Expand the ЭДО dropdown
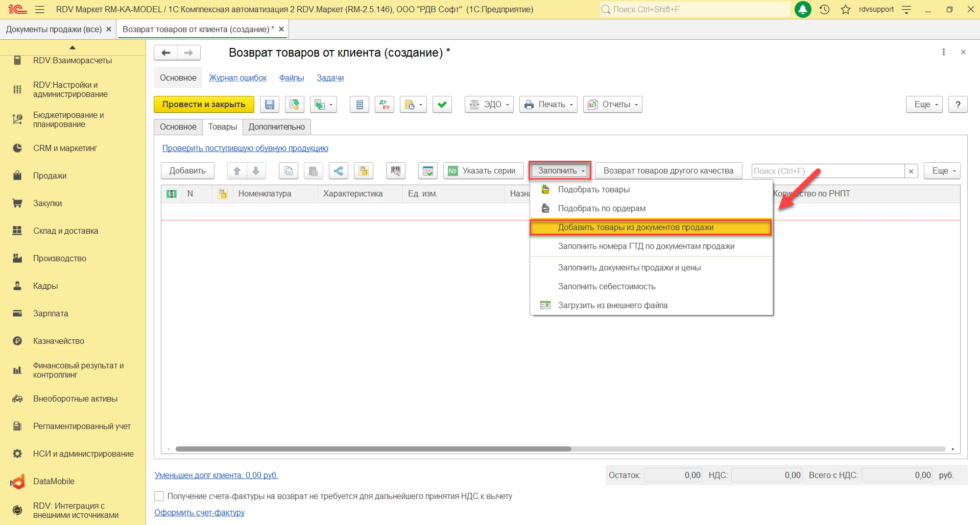The image size is (980, 525). [489, 105]
